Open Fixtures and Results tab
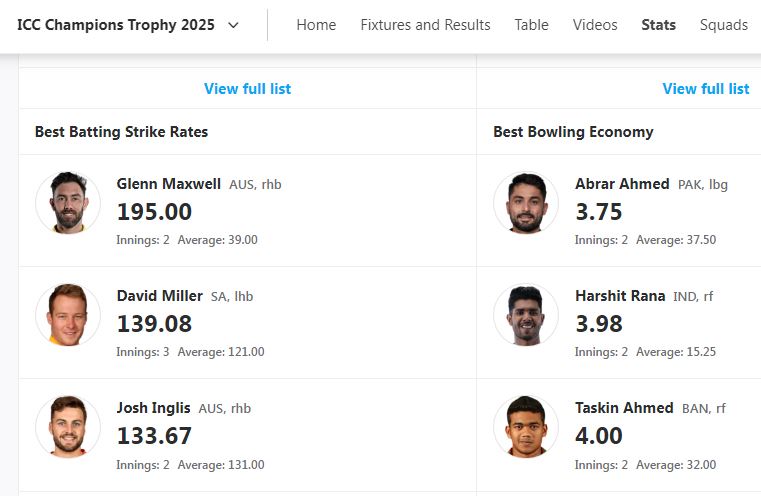 (x=425, y=25)
